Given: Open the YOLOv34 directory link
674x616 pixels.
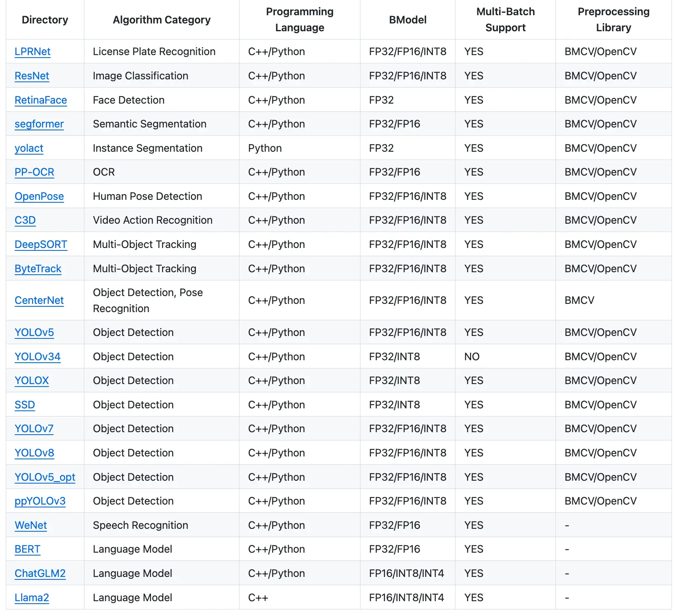Looking at the screenshot, I should point(37,357).
